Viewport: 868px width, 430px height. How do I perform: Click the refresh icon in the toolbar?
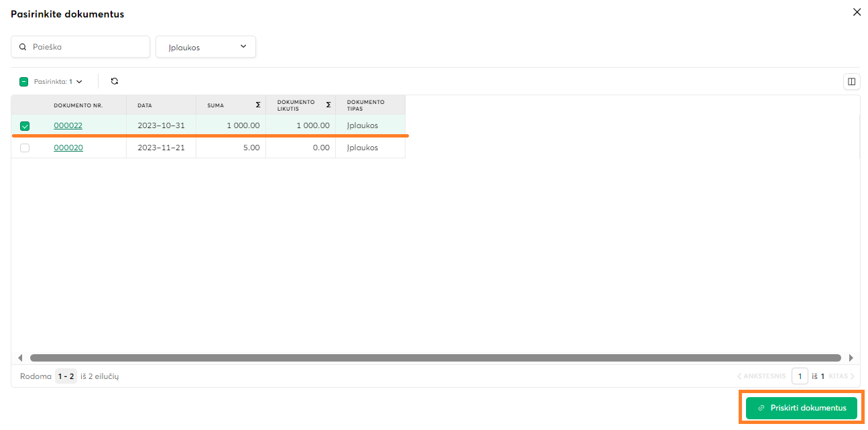[115, 81]
